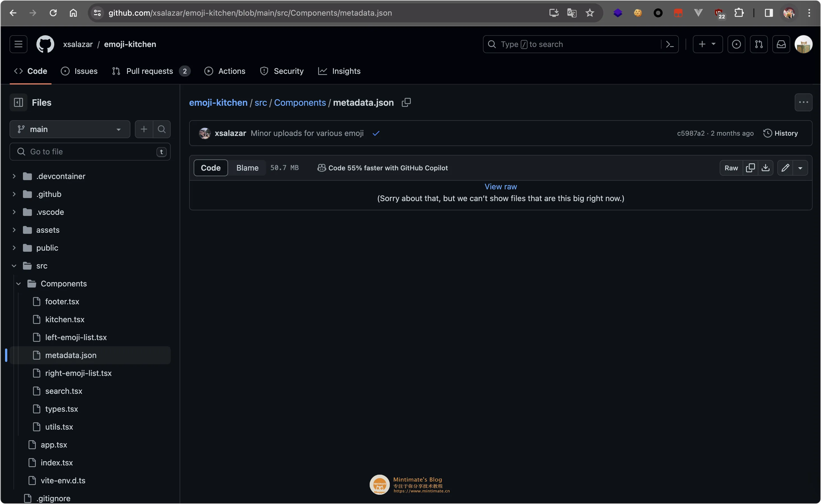
Task: Bookmark this page with the star icon
Action: click(x=590, y=13)
